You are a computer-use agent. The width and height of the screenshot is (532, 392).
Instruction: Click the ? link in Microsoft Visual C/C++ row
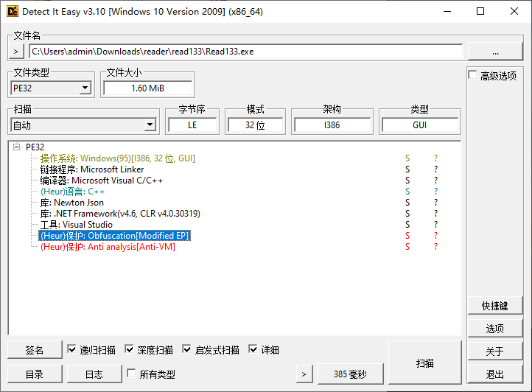tap(435, 181)
